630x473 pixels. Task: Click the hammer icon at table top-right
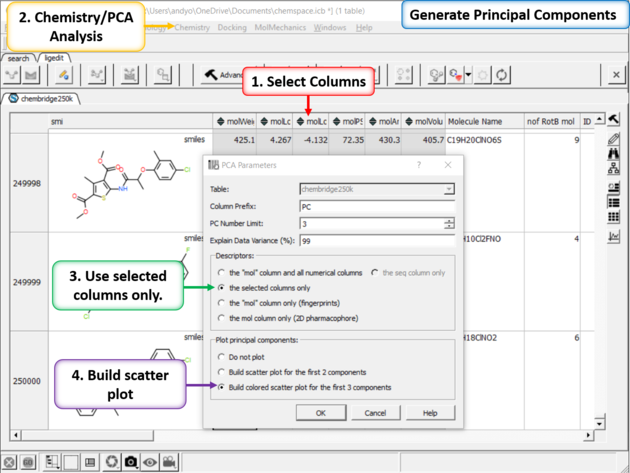click(x=614, y=119)
